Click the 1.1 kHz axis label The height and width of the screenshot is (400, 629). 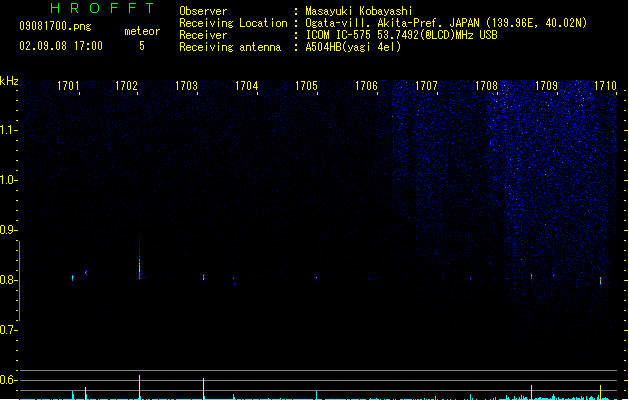[x=8, y=130]
